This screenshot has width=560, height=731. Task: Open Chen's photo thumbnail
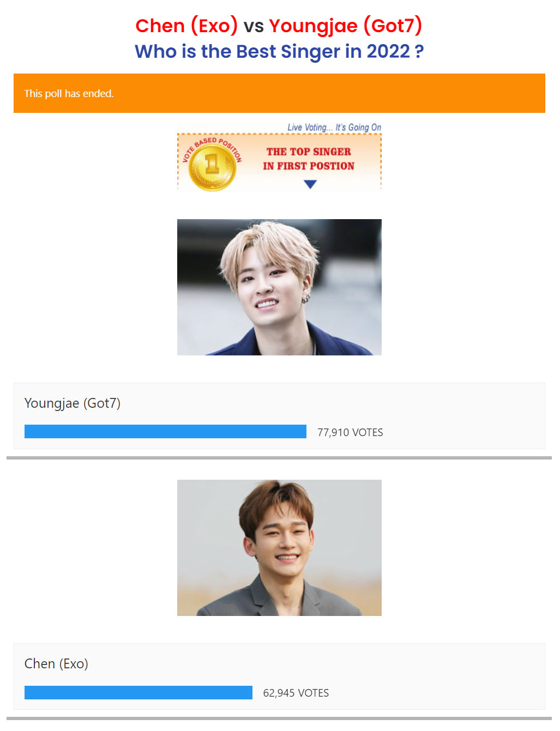click(x=279, y=548)
